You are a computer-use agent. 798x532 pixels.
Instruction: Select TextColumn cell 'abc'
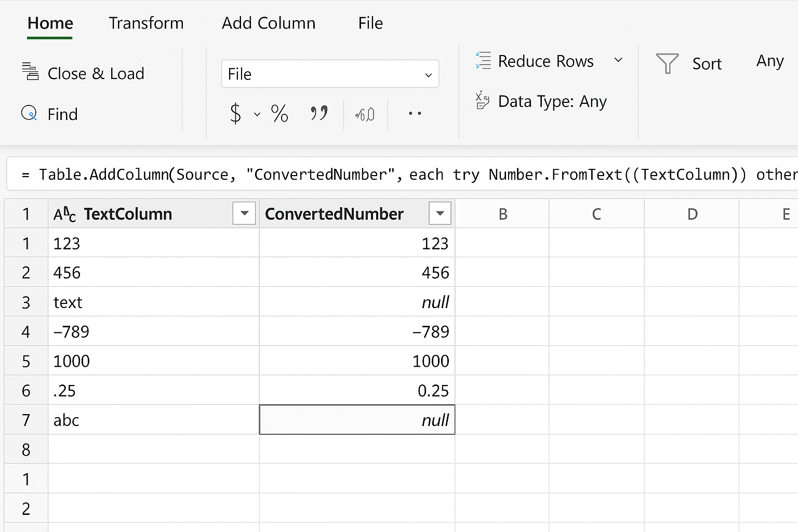(154, 420)
